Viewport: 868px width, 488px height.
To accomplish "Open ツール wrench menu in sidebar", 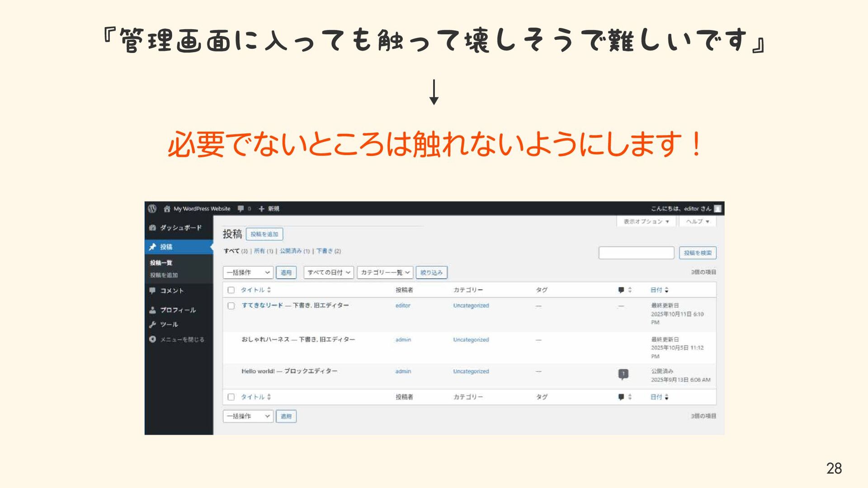I will (x=169, y=324).
